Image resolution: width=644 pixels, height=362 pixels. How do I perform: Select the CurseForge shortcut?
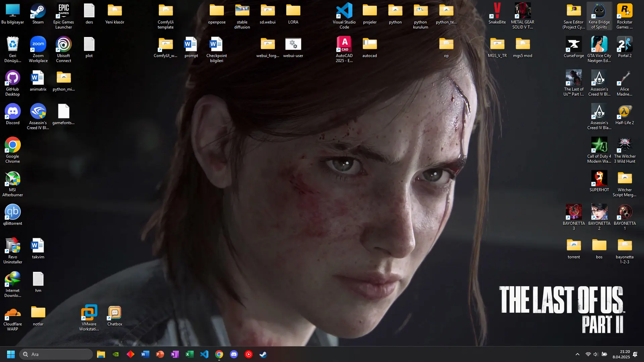click(574, 48)
